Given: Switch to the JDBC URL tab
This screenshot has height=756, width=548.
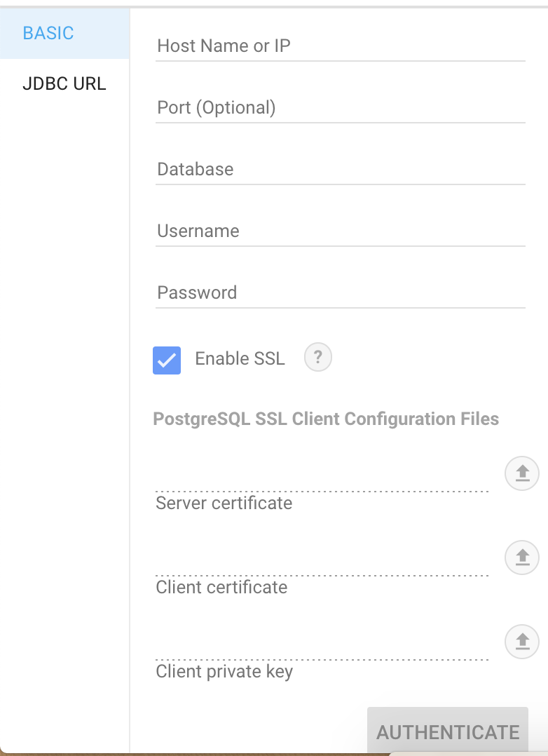Looking at the screenshot, I should click(64, 83).
